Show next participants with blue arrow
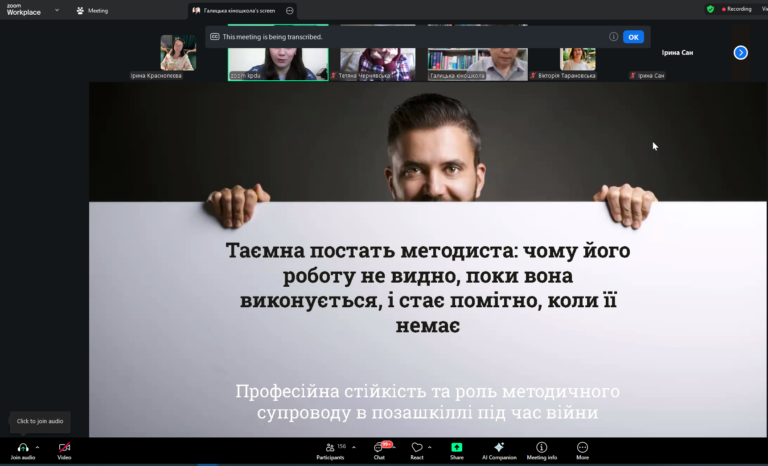 tap(741, 52)
